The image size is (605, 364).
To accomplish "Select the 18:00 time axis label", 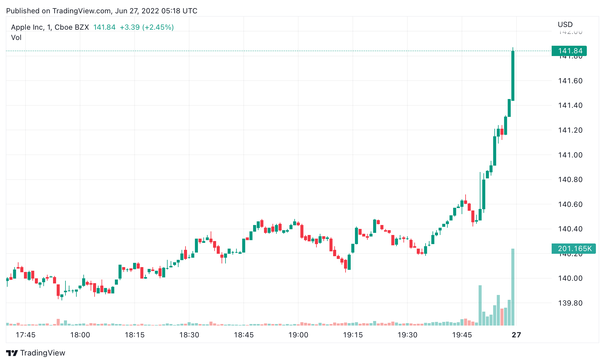I will [x=80, y=335].
